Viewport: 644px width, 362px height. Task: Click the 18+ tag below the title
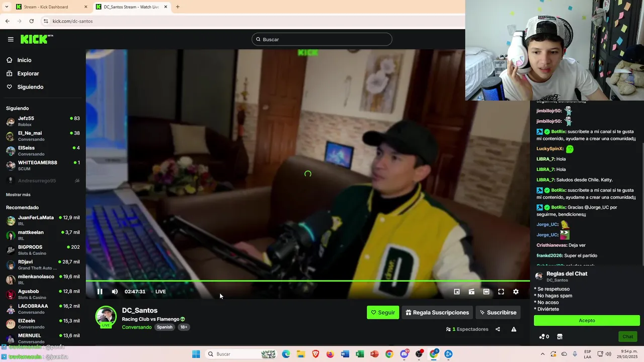[184, 327]
